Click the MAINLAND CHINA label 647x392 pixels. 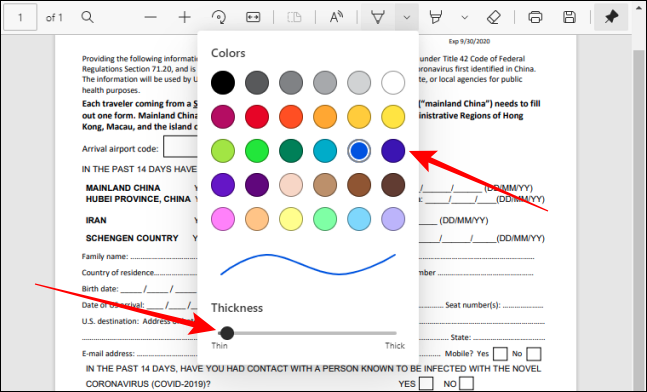pos(123,188)
